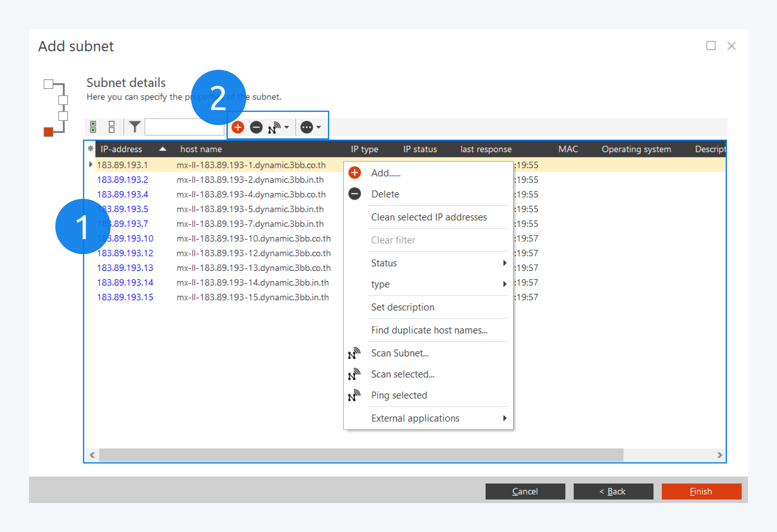
Task: Click the horizontal scrollbar thumb
Action: coord(361,455)
